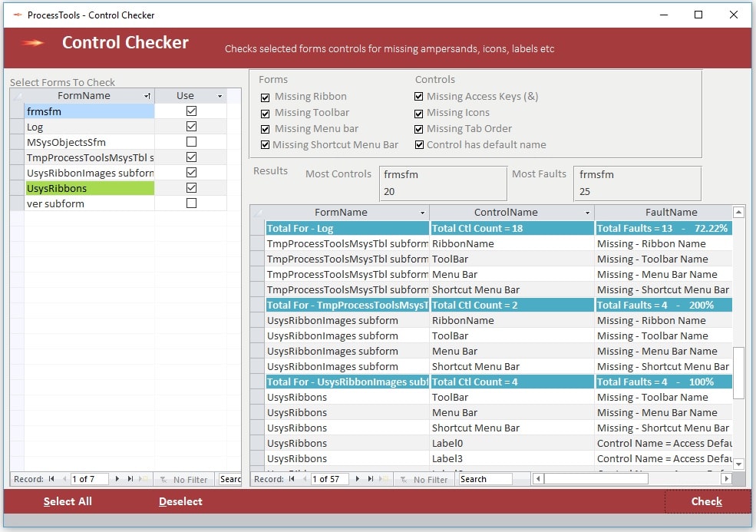This screenshot has height=532, width=756.
Task: Uncheck Missing Menu bar option
Action: tap(266, 129)
